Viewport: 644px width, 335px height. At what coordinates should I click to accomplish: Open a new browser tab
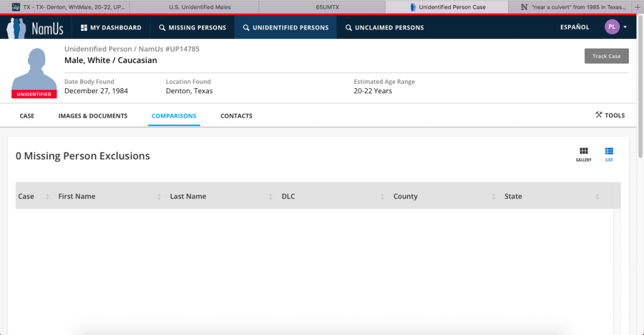pos(638,7)
